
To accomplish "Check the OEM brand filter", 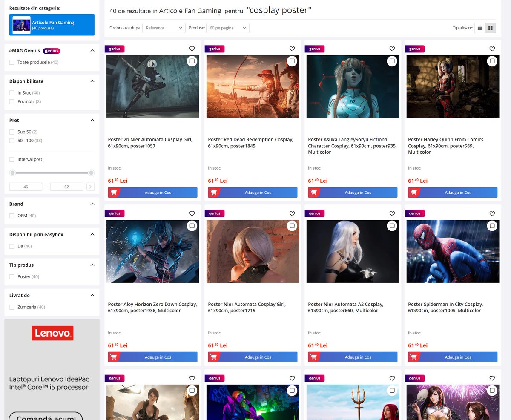I will 12,216.
